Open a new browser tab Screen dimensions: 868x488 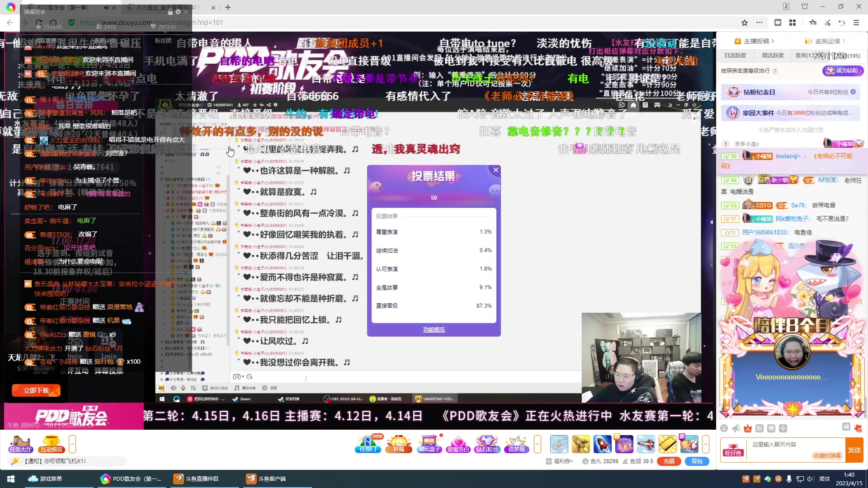pyautogui.click(x=228, y=7)
